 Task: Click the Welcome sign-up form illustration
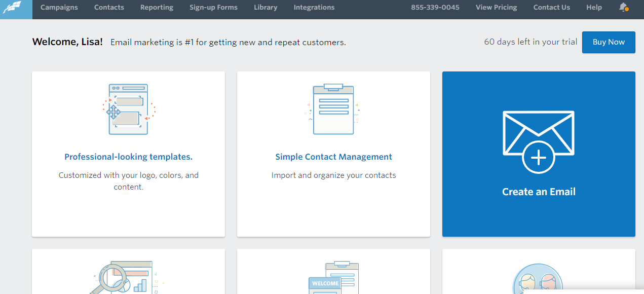click(x=333, y=278)
